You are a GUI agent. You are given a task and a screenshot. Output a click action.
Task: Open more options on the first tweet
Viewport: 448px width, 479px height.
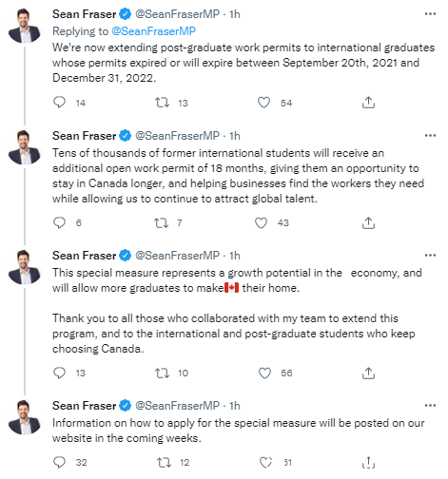tap(430, 14)
